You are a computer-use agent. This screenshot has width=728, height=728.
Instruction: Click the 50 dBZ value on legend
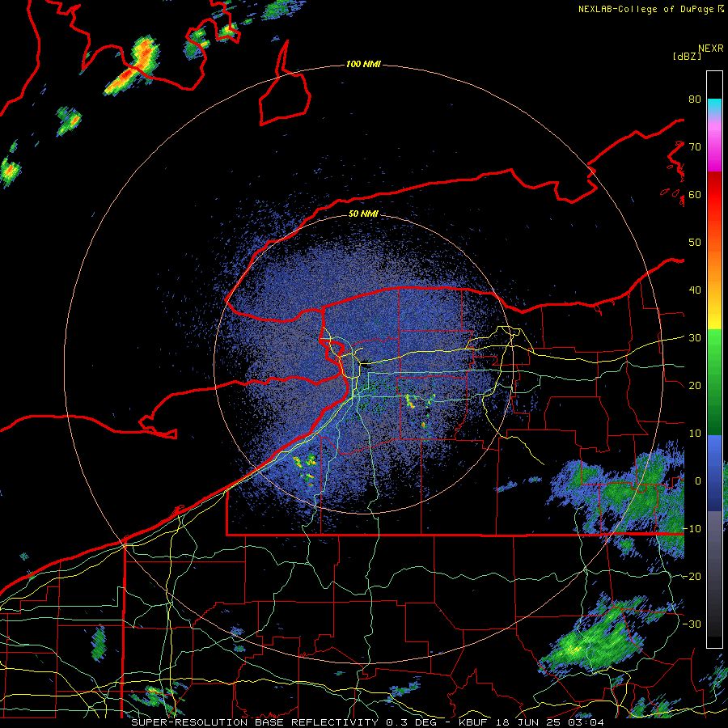[x=695, y=243]
